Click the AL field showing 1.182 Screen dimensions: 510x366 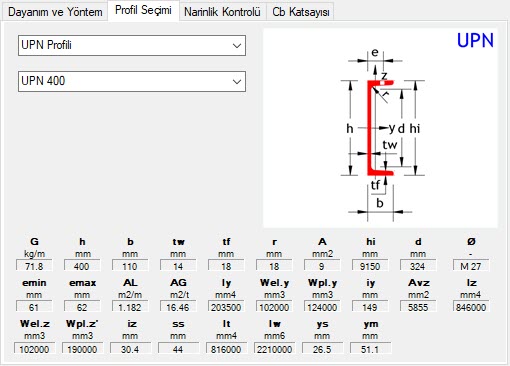pyautogui.click(x=130, y=307)
